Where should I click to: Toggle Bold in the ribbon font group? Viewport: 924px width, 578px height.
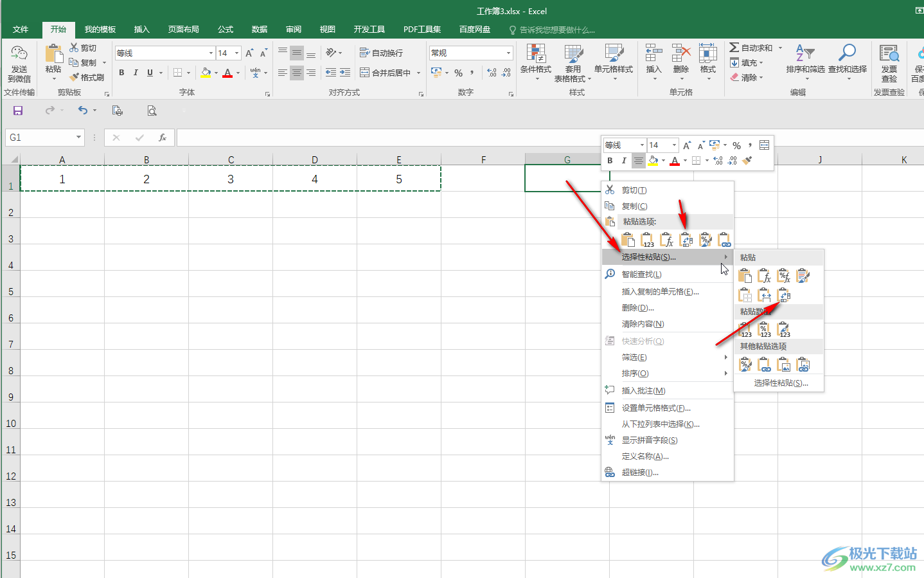[121, 73]
